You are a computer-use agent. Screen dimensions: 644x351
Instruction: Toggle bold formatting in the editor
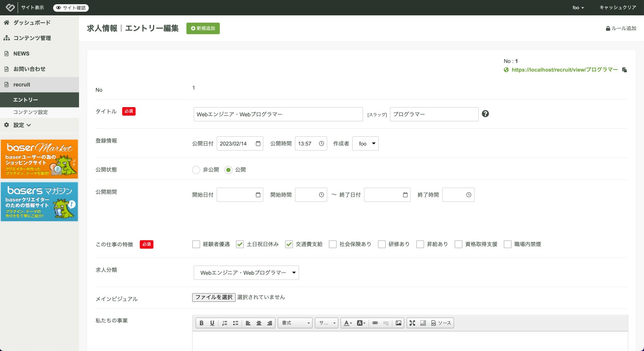(x=201, y=323)
